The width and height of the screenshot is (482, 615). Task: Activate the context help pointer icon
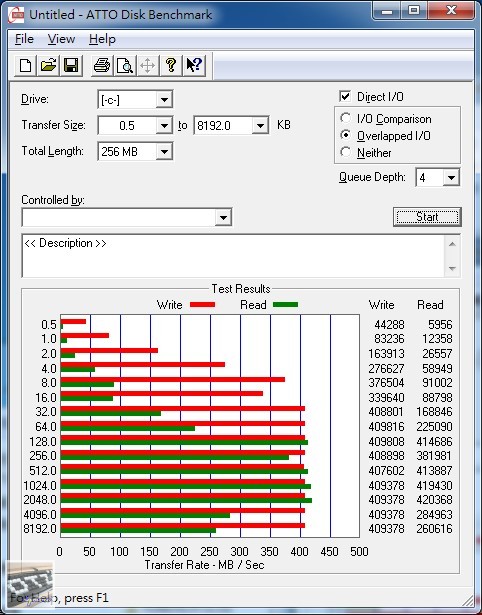194,66
